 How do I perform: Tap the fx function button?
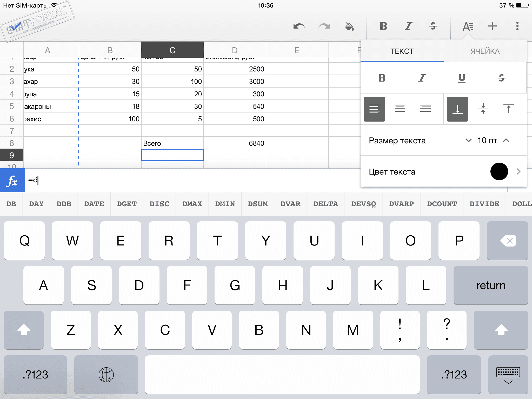[x=12, y=181]
